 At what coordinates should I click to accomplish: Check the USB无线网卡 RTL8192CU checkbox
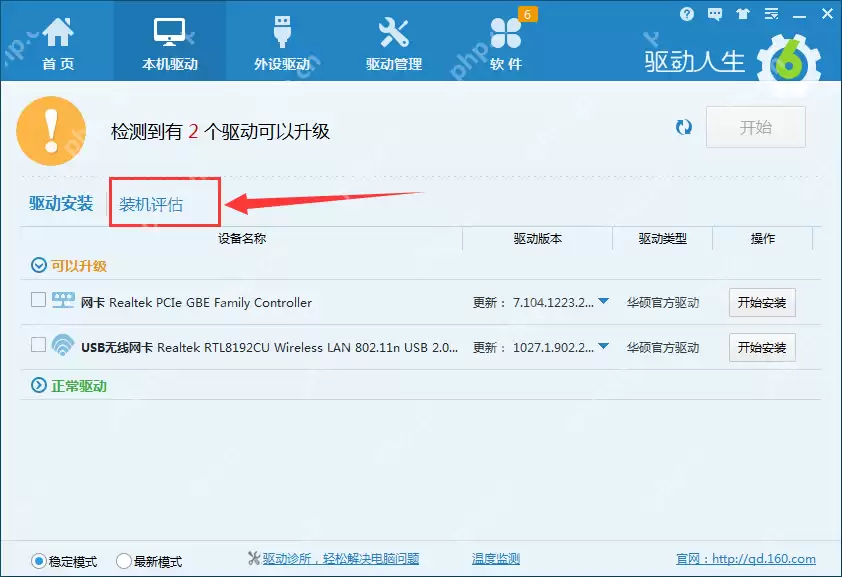37,347
